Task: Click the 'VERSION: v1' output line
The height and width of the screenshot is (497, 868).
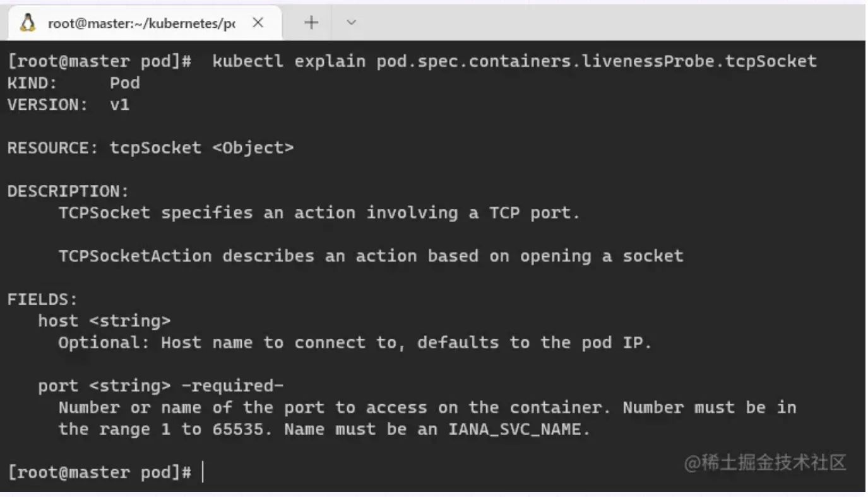Action: point(68,105)
